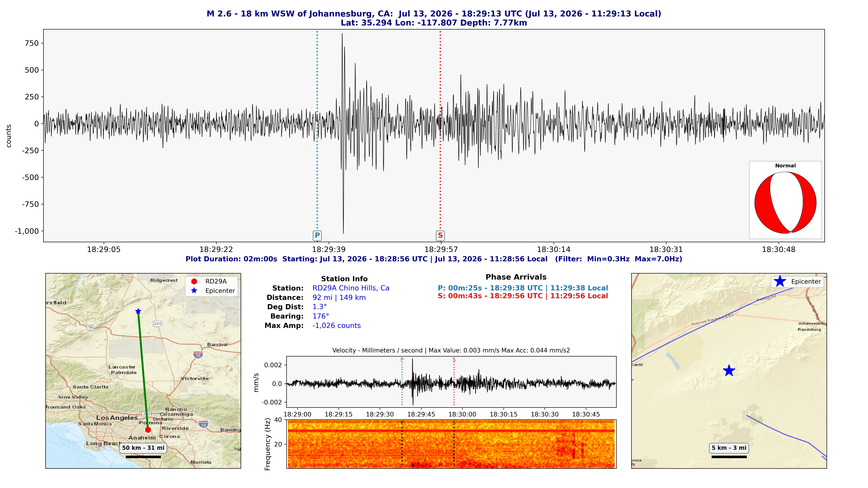Image resolution: width=868 pixels, height=488 pixels.
Task: Click the "18:29:45" velocity plot tick
Action: [x=421, y=415]
